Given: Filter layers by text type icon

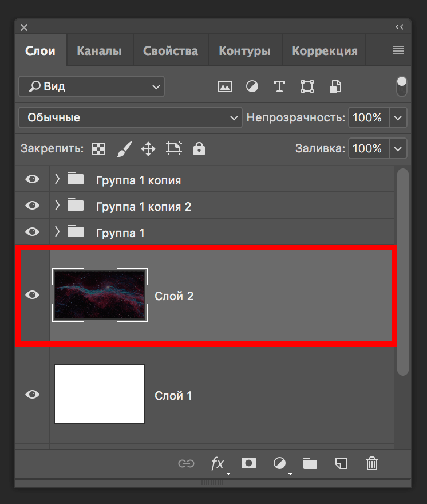Looking at the screenshot, I should [279, 86].
